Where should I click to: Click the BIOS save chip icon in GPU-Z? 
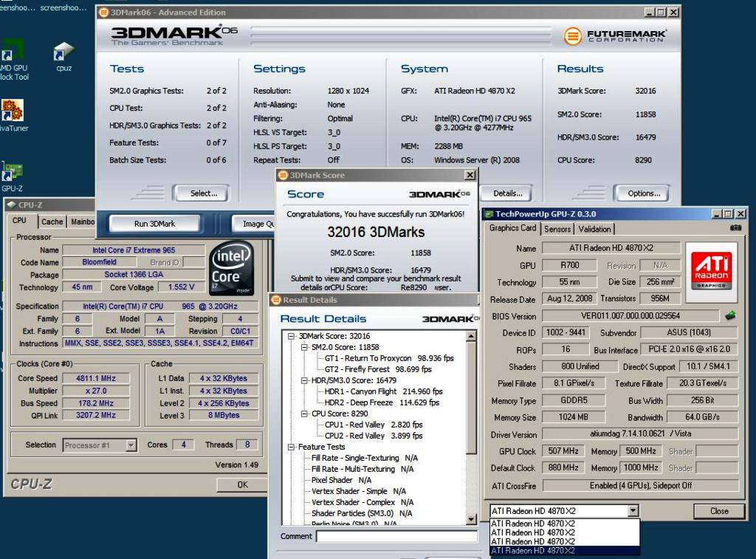point(730,316)
